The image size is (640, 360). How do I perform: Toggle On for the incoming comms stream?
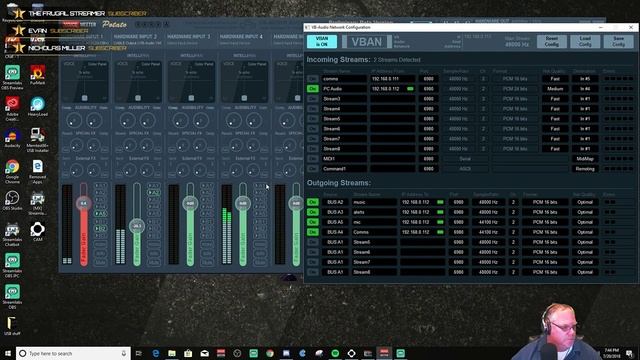click(313, 79)
